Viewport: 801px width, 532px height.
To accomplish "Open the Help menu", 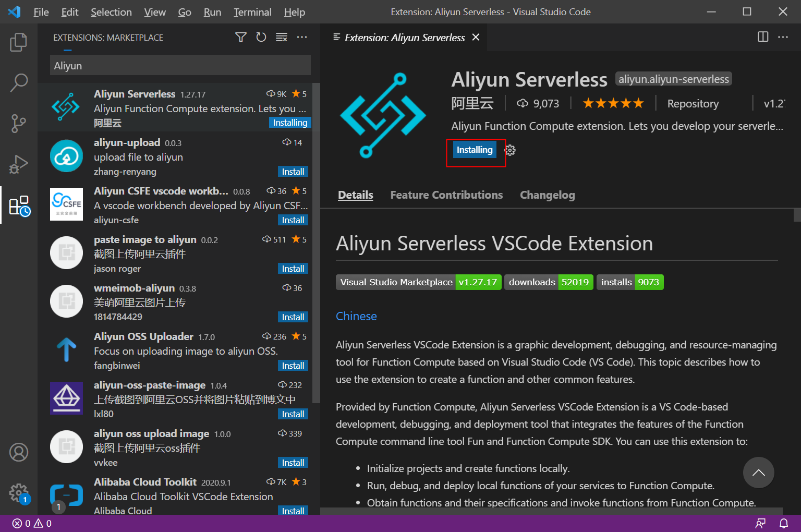I will click(x=295, y=12).
